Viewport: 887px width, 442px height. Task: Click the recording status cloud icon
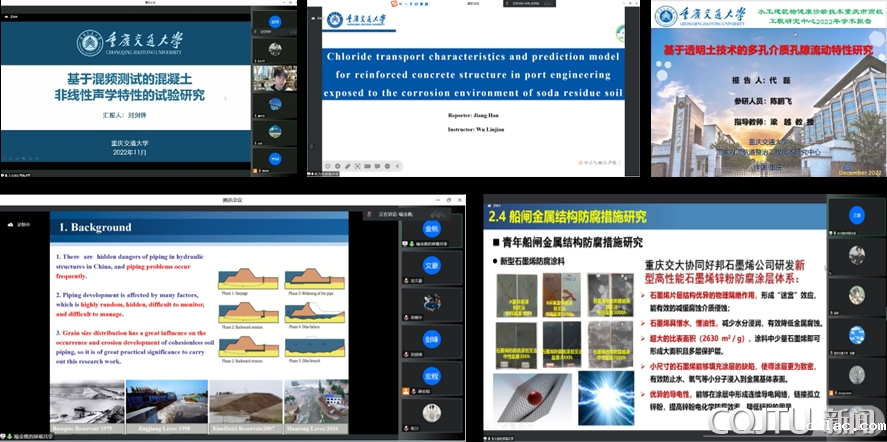click(x=10, y=225)
